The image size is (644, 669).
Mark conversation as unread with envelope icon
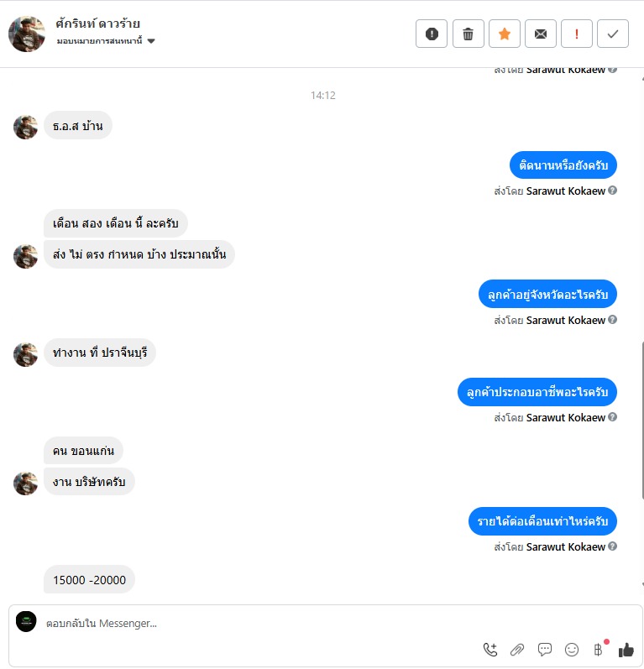[541, 34]
